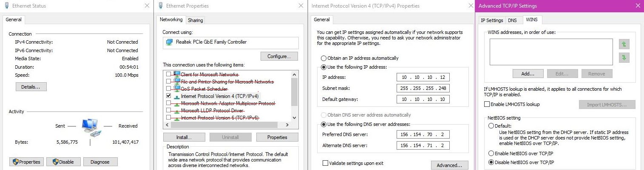Switch to the Sharing tab
The image size is (644, 170).
[195, 20]
